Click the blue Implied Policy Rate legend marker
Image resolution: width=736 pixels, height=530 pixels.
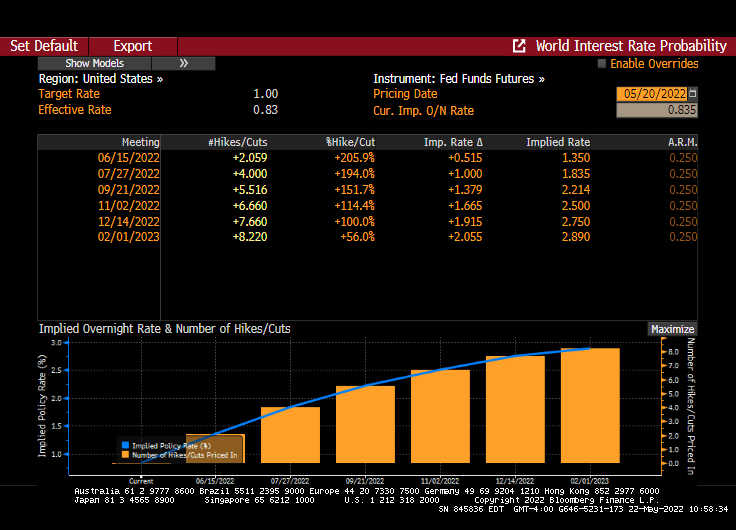point(125,445)
